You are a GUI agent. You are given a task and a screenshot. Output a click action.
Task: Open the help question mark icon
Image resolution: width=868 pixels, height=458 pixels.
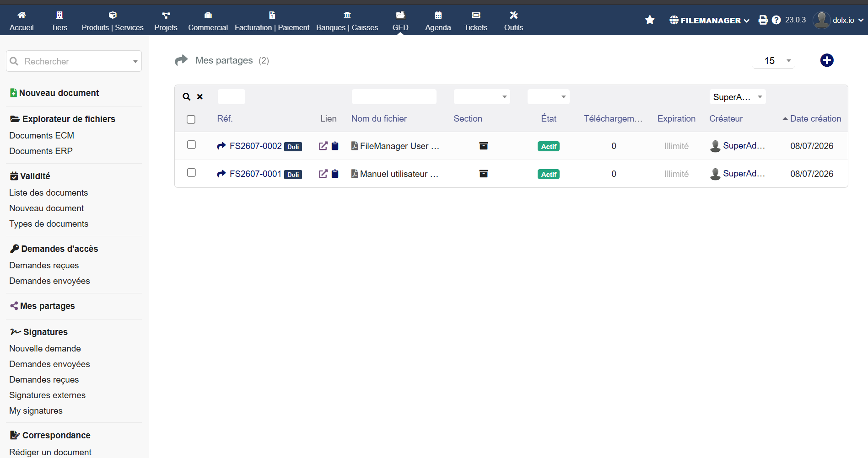pos(776,20)
